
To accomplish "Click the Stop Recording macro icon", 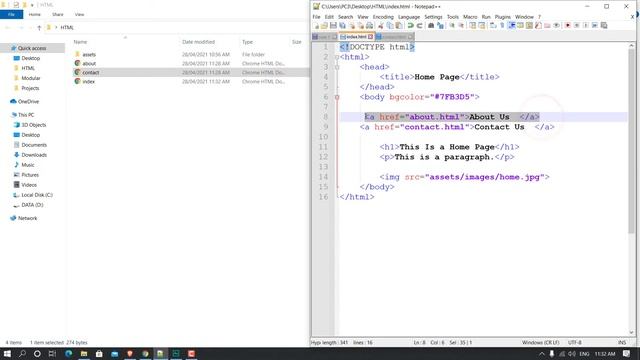I will coord(577,25).
